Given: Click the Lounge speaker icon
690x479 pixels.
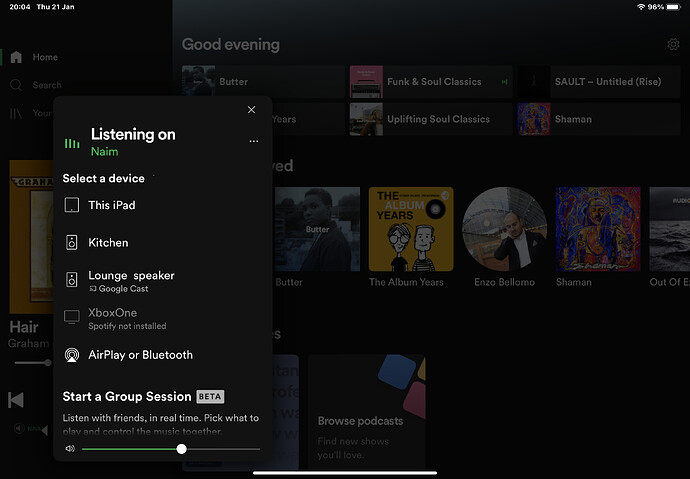Looking at the screenshot, I should [72, 279].
